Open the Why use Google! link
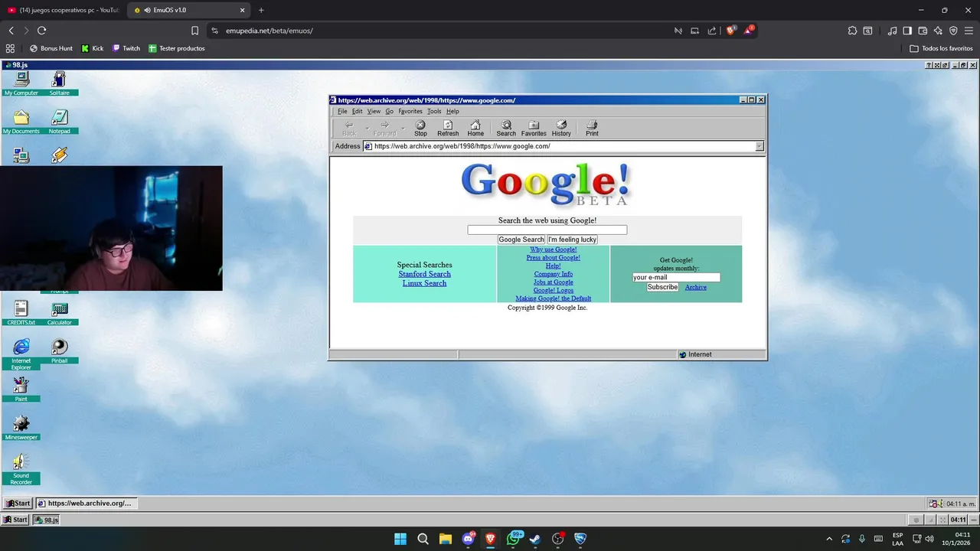 pyautogui.click(x=553, y=249)
